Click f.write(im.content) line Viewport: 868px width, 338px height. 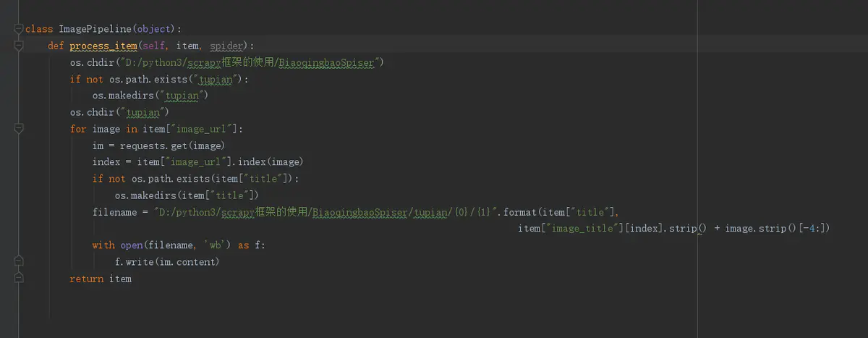coord(166,262)
